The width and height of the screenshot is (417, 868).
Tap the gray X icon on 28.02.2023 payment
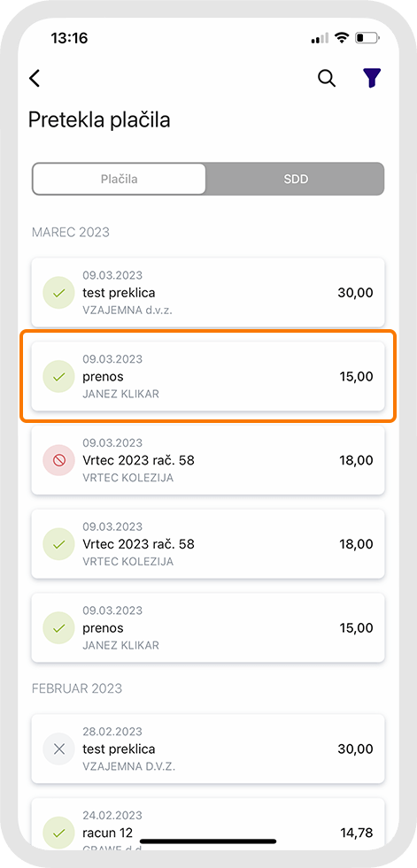pyautogui.click(x=58, y=749)
